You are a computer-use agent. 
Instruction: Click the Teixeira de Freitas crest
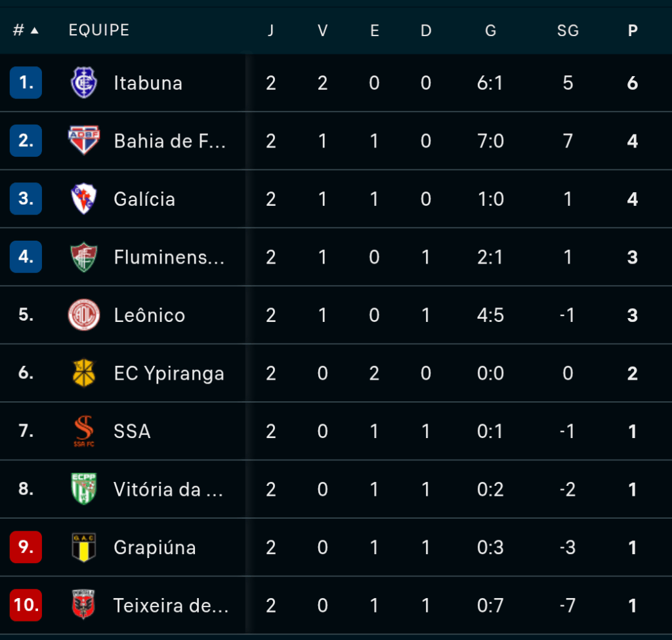click(x=84, y=605)
